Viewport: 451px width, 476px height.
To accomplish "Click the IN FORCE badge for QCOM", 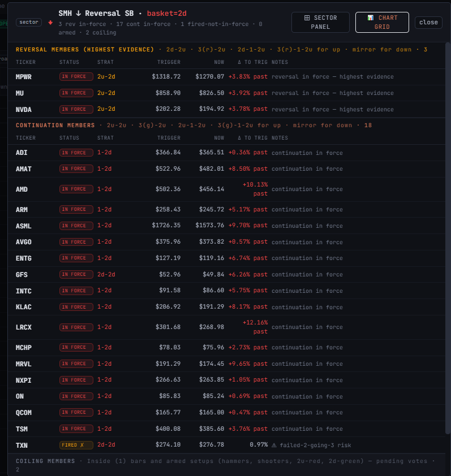I will (x=76, y=413).
